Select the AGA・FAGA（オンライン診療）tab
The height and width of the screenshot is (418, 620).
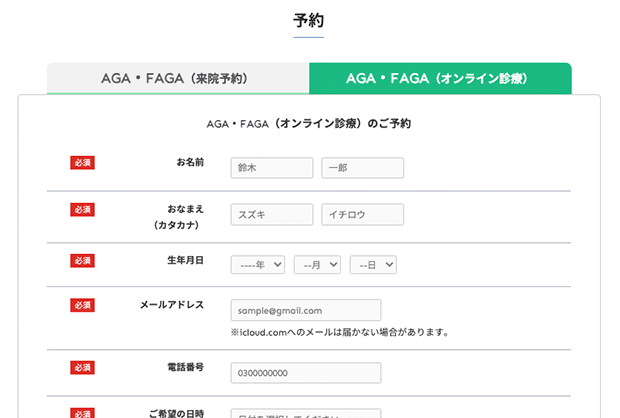pyautogui.click(x=440, y=78)
